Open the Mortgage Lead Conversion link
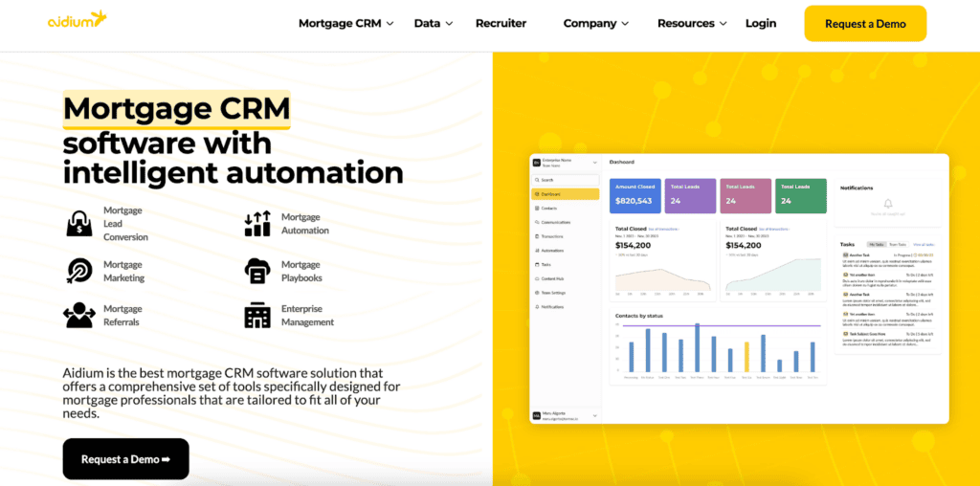 pos(125,224)
